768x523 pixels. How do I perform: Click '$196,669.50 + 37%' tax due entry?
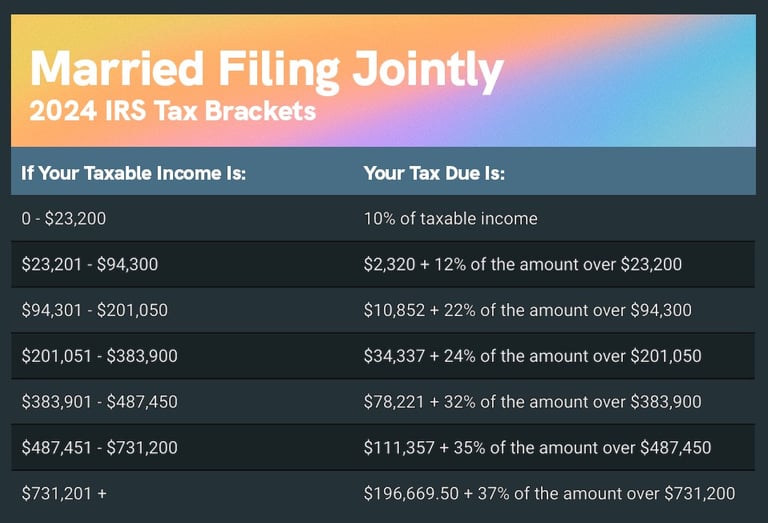pyautogui.click(x=549, y=494)
